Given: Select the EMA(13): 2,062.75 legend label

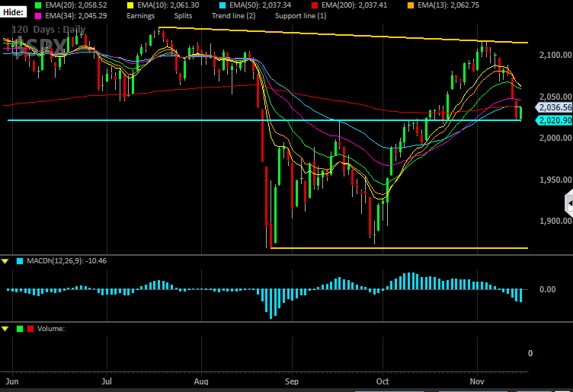Looking at the screenshot, I should [x=448, y=5].
